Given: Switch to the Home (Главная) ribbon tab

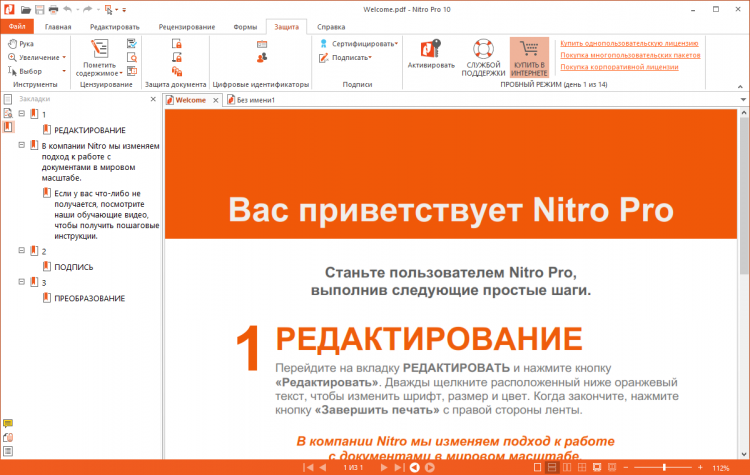Looking at the screenshot, I should [x=58, y=27].
